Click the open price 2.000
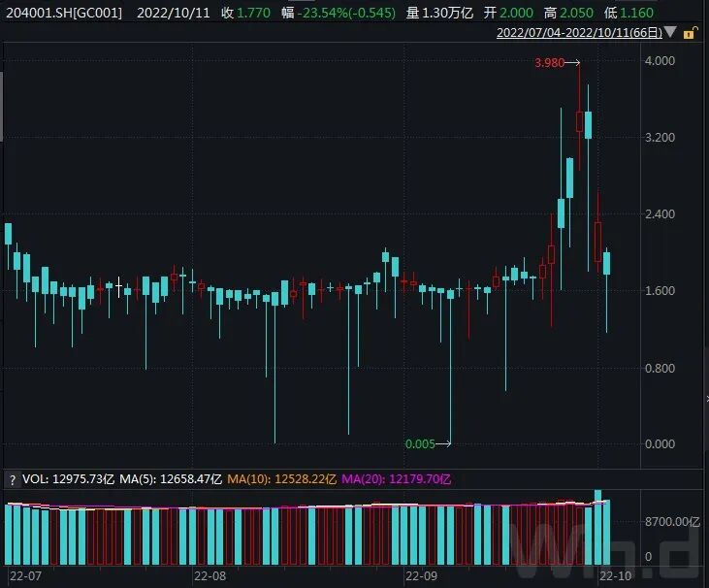709x588 pixels. coord(516,13)
